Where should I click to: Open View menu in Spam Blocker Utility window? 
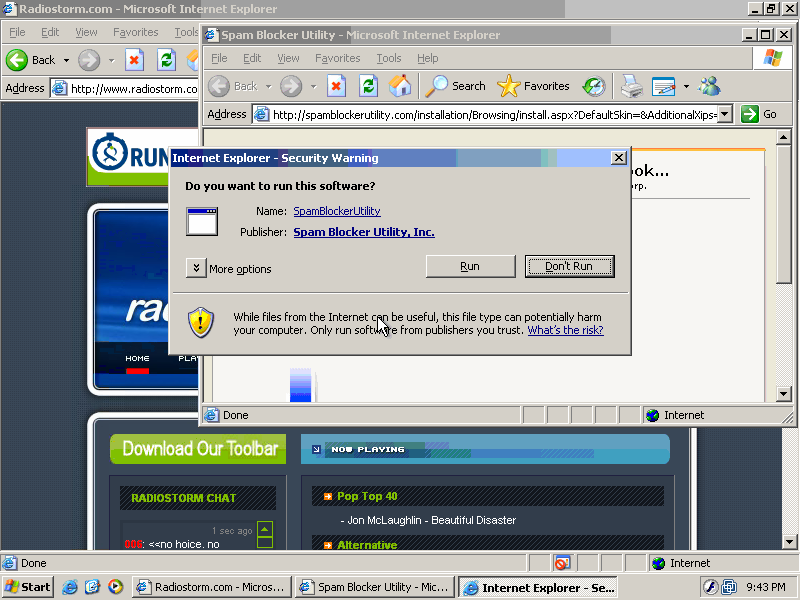tap(288, 58)
